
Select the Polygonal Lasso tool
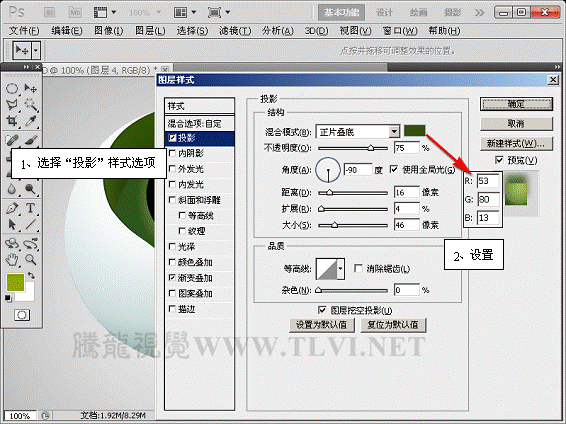[12, 105]
